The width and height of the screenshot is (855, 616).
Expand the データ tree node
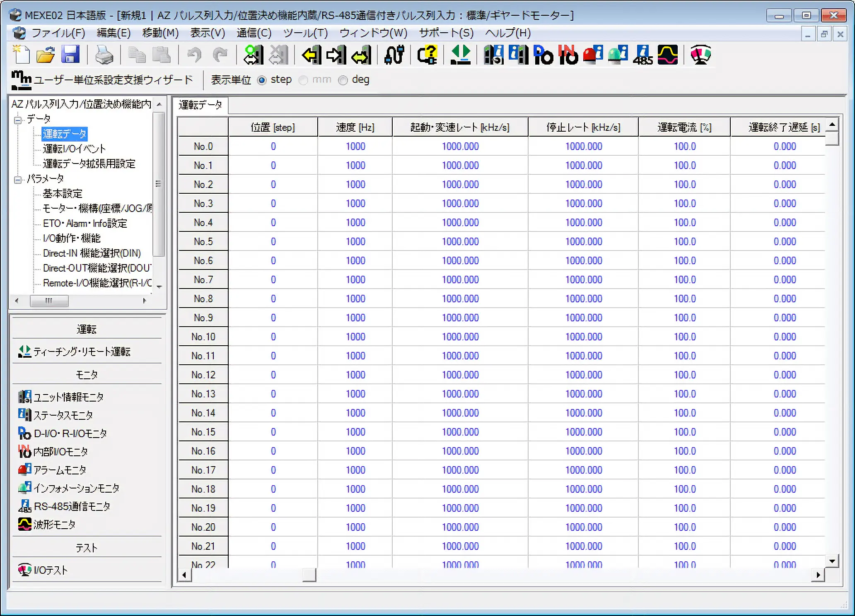coord(19,119)
